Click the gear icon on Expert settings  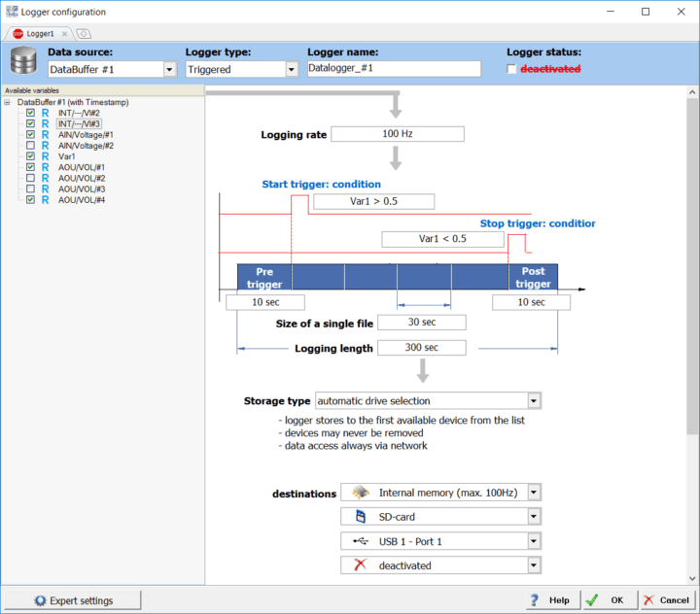40,600
